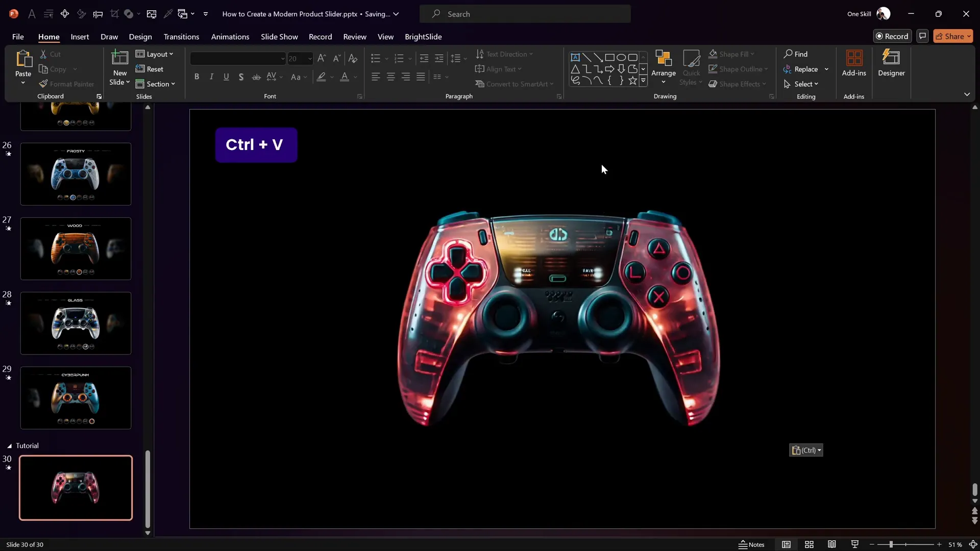This screenshot has width=980, height=551.
Task: Click the Find button
Action: click(796, 54)
